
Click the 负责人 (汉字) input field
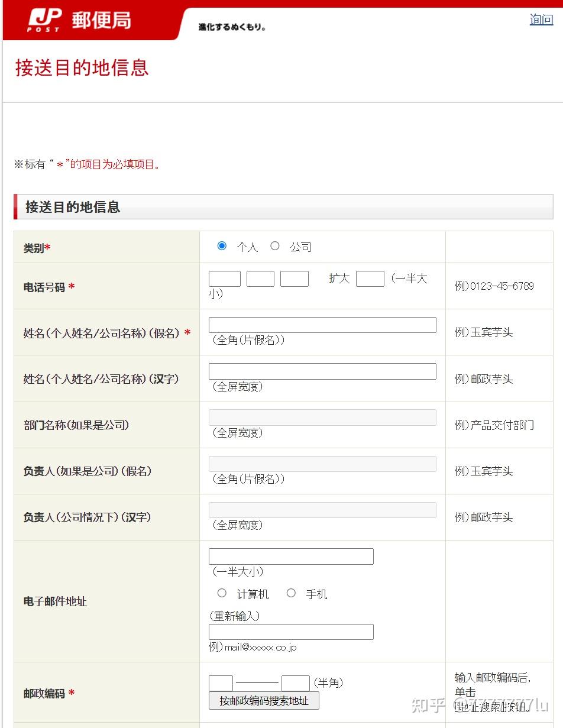coord(322,510)
